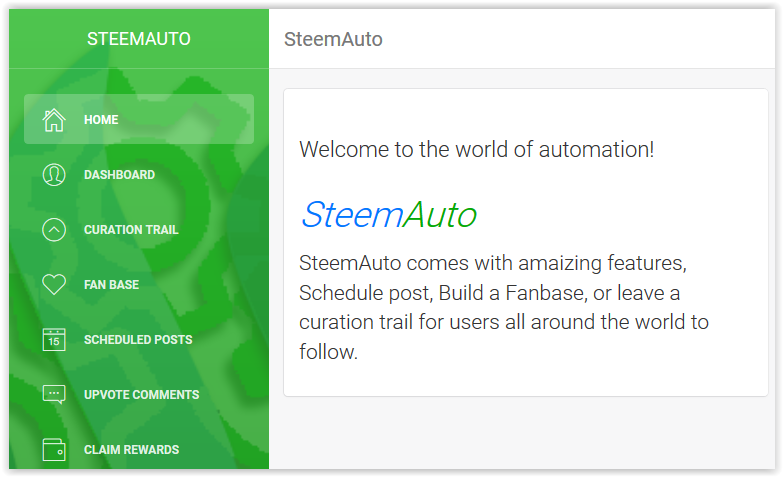Click the Home house icon

[x=54, y=120]
